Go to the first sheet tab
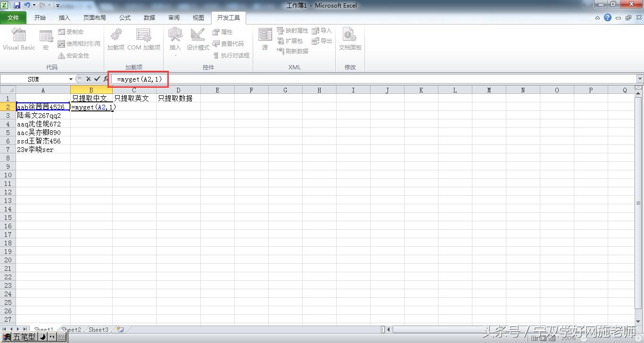Screen dimensions: 644x343 tap(4, 329)
